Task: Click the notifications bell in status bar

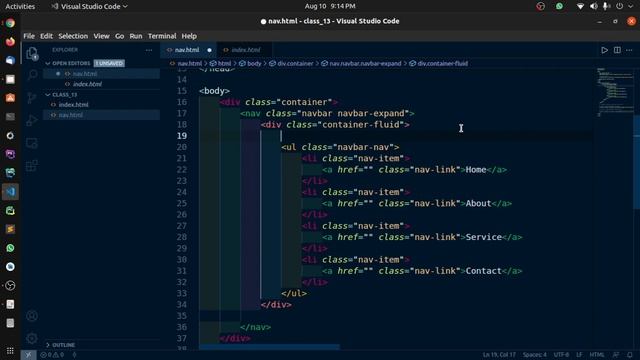Action: click(x=630, y=355)
